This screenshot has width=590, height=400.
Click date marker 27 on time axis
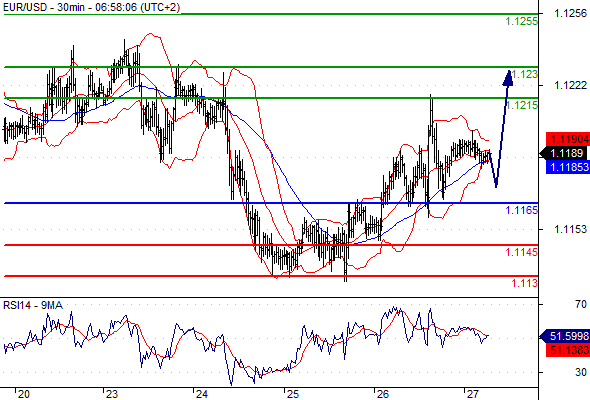pos(473,394)
